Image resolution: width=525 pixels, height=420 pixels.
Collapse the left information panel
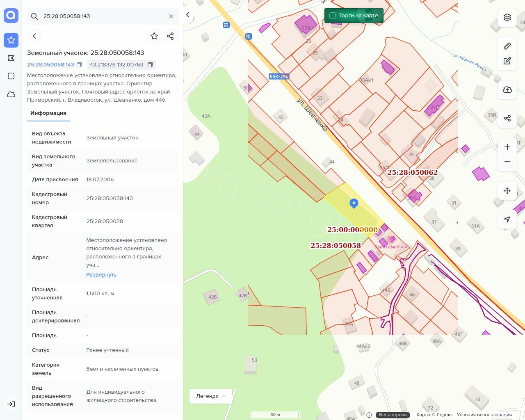(x=188, y=15)
